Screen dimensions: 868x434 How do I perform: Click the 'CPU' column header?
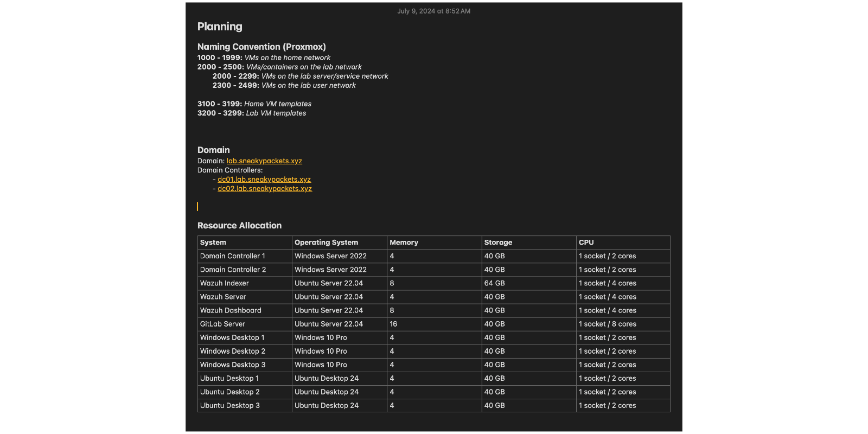(x=623, y=242)
